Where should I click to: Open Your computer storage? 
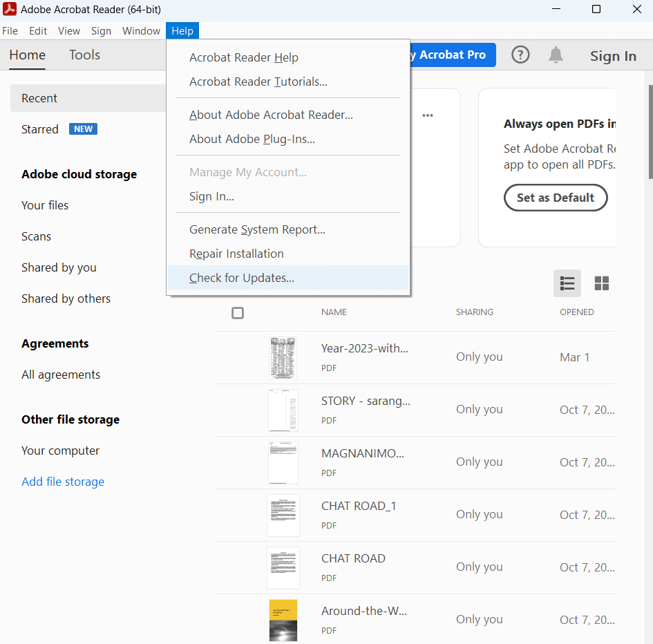60,451
